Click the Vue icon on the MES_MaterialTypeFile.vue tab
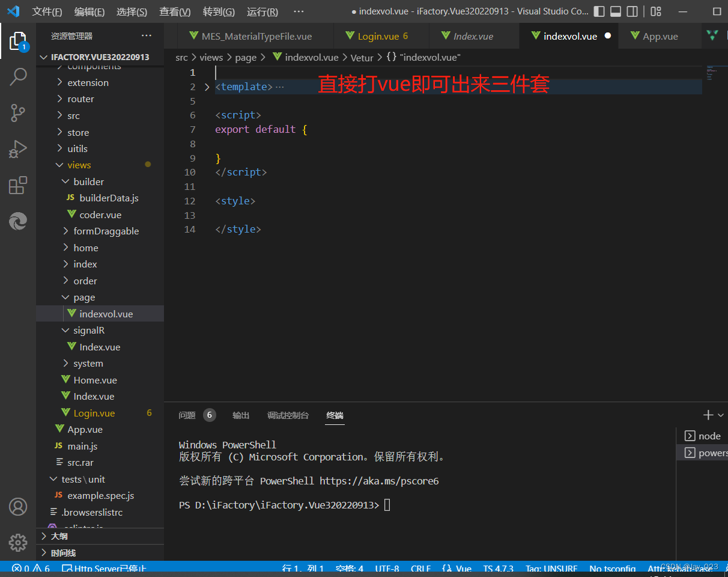 pos(194,36)
